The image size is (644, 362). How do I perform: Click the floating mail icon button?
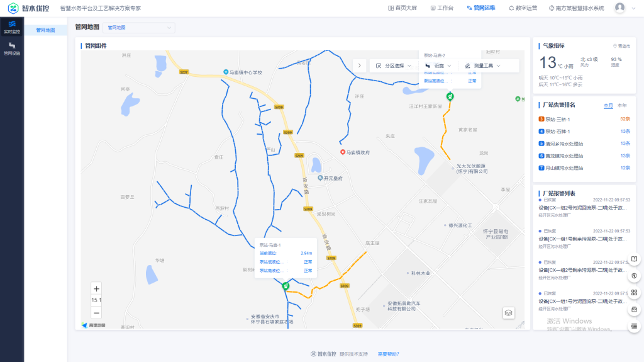pos(634,309)
